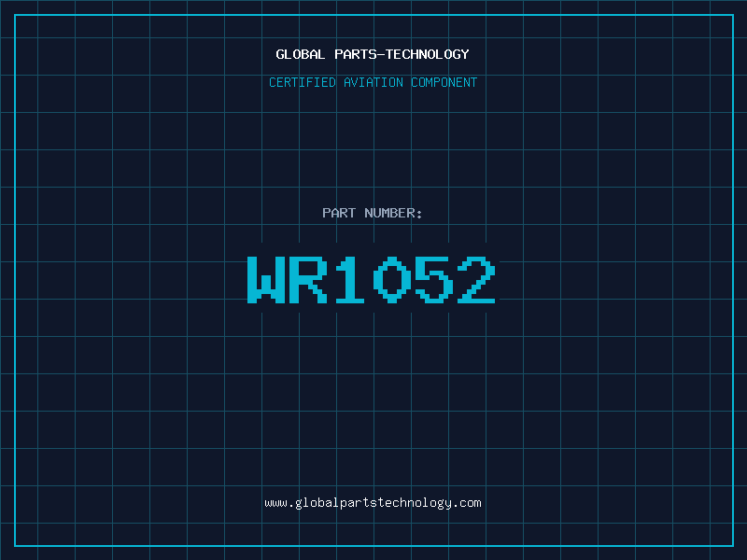Click the word NUMBER: in the label
The image size is (747, 560).
pos(394,213)
